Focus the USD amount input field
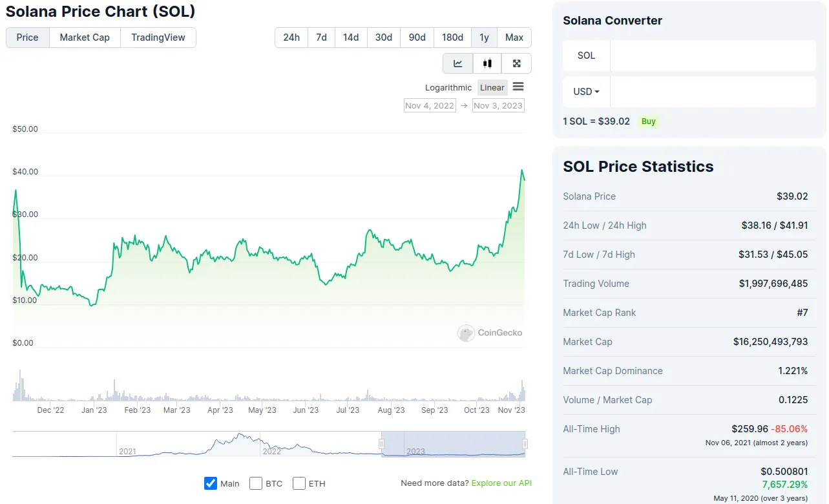 coord(713,92)
